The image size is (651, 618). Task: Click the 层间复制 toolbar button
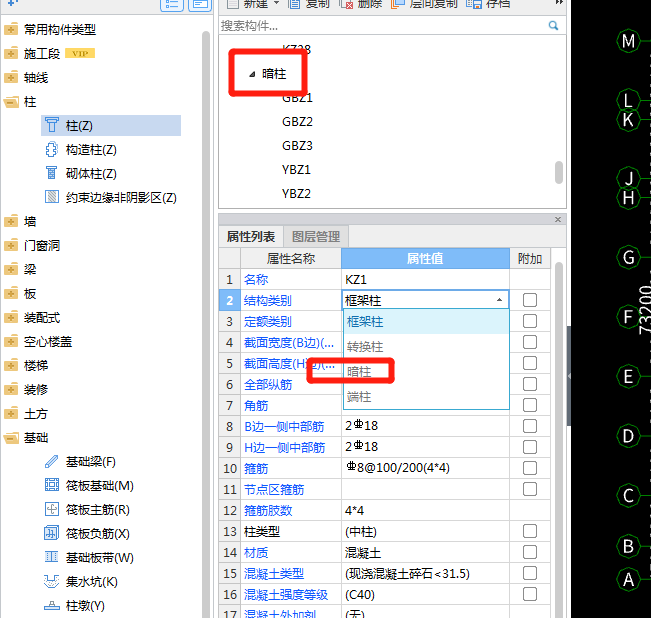pos(424,4)
